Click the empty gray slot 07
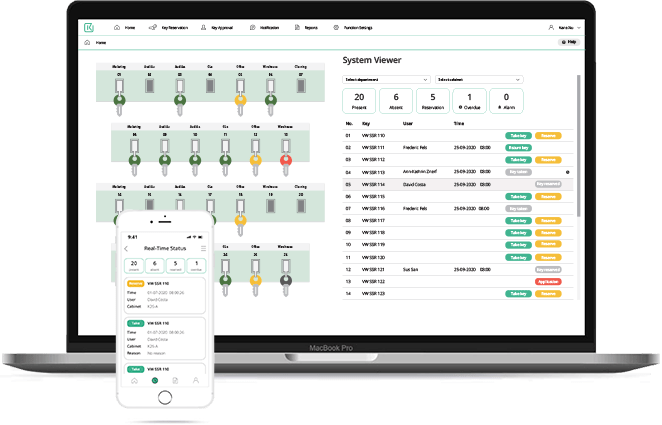 (x=301, y=86)
